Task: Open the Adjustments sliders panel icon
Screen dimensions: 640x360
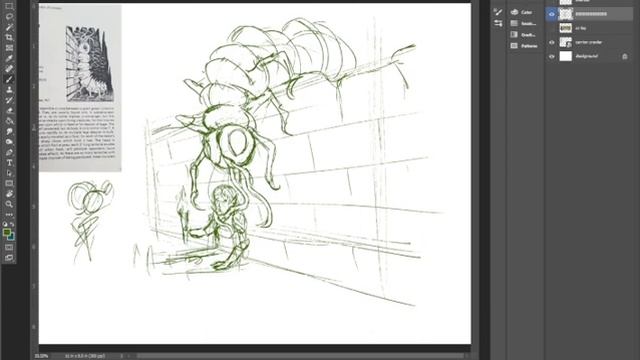Action: coord(498,24)
